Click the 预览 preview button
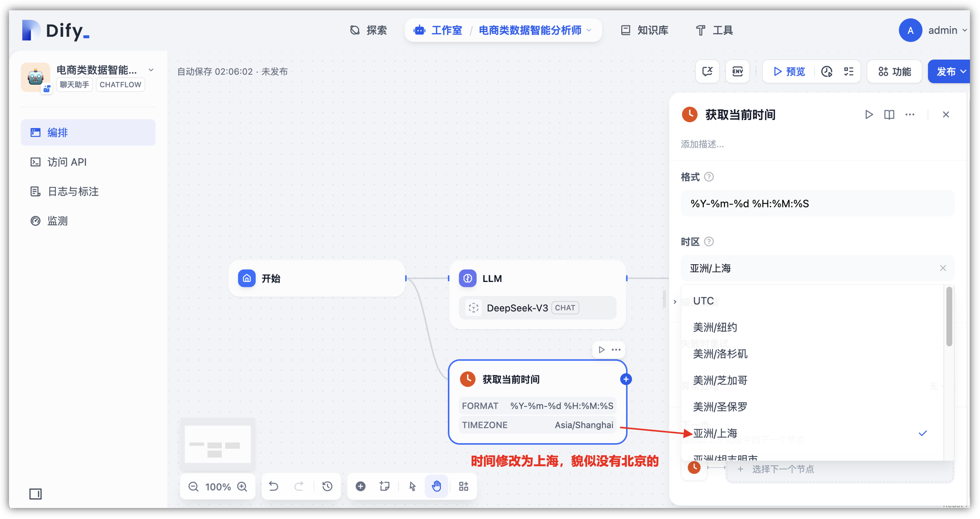The height and width of the screenshot is (519, 980). (789, 71)
